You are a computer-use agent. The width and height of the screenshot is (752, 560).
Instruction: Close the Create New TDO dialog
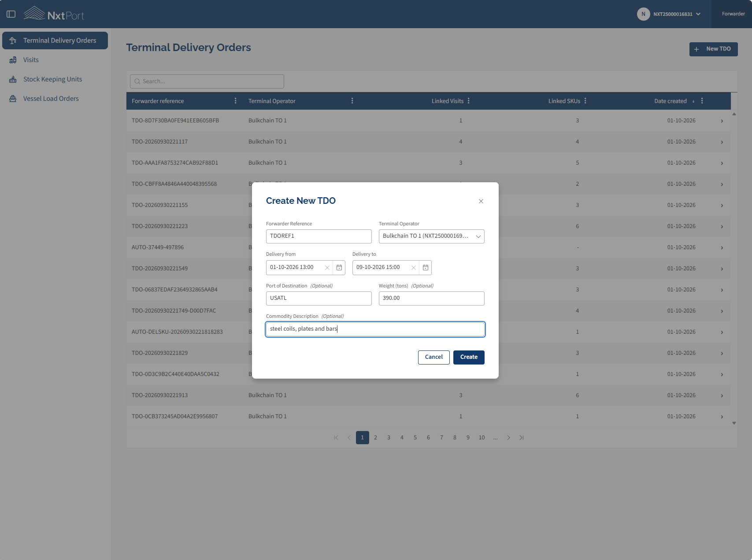(x=481, y=201)
